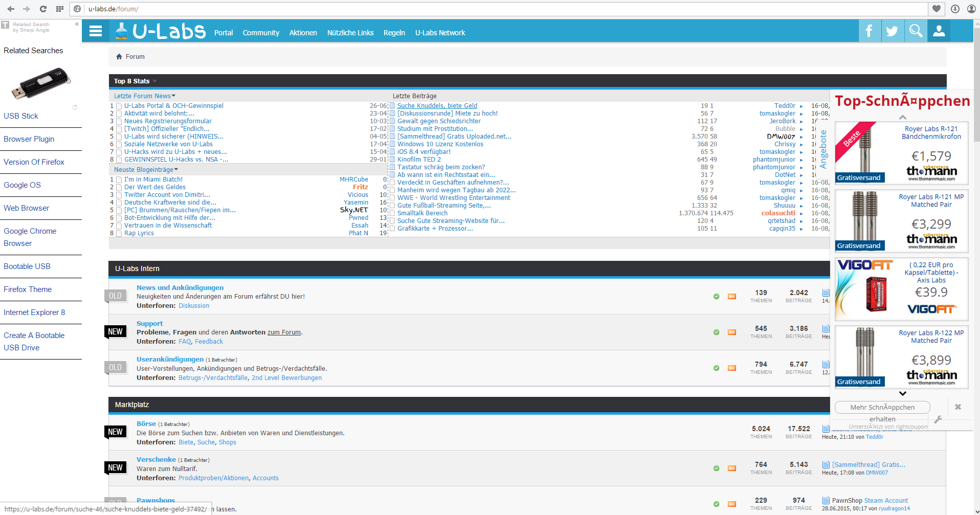
Task: Click the Mehr Schnäppchen button
Action: [882, 407]
